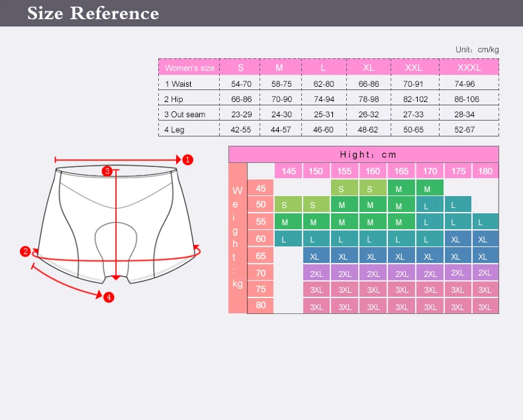
Task: Select the 170 height column header
Action: pyautogui.click(x=430, y=172)
